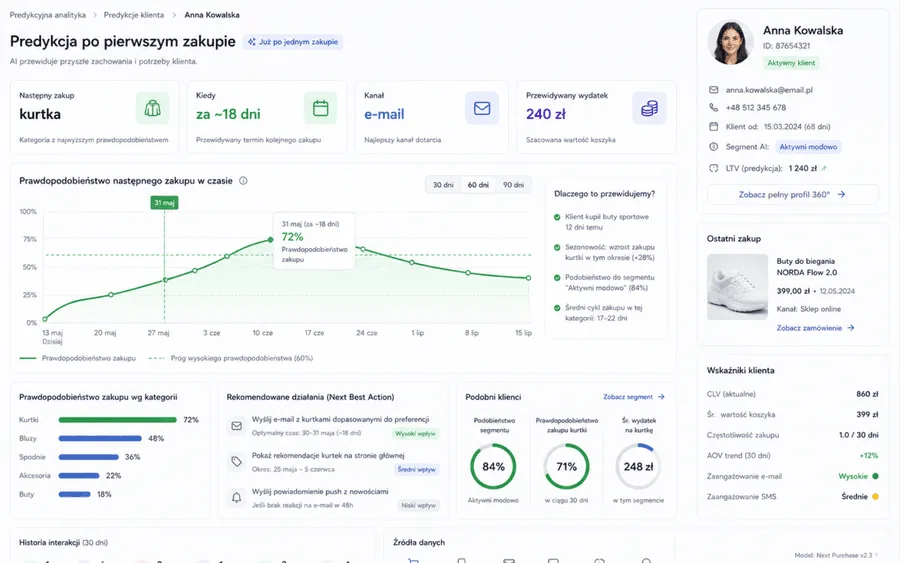Click the envelope icon in Kanał card
The width and height of the screenshot is (900, 563).
click(482, 108)
